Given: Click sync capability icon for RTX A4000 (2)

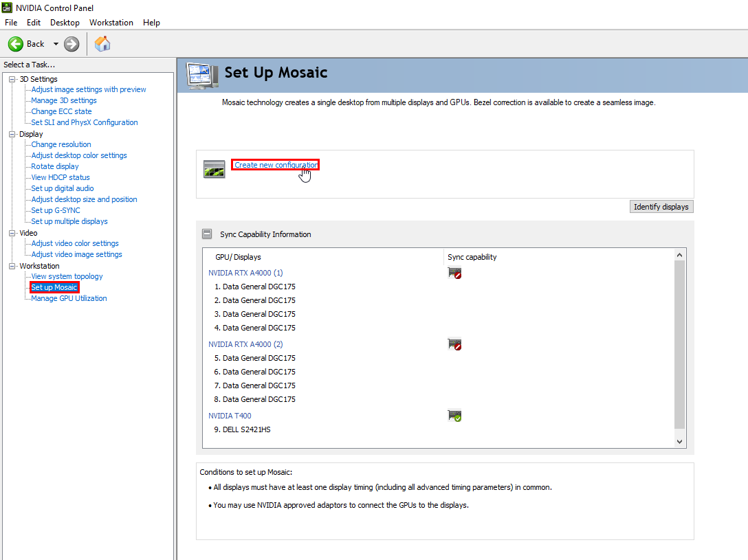Looking at the screenshot, I should click(x=454, y=344).
